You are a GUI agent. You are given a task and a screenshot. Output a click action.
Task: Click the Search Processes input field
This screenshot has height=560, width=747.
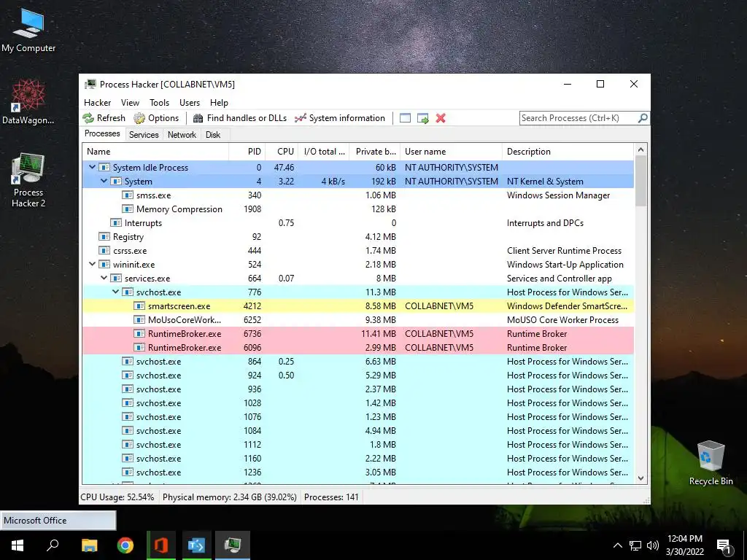click(x=578, y=117)
